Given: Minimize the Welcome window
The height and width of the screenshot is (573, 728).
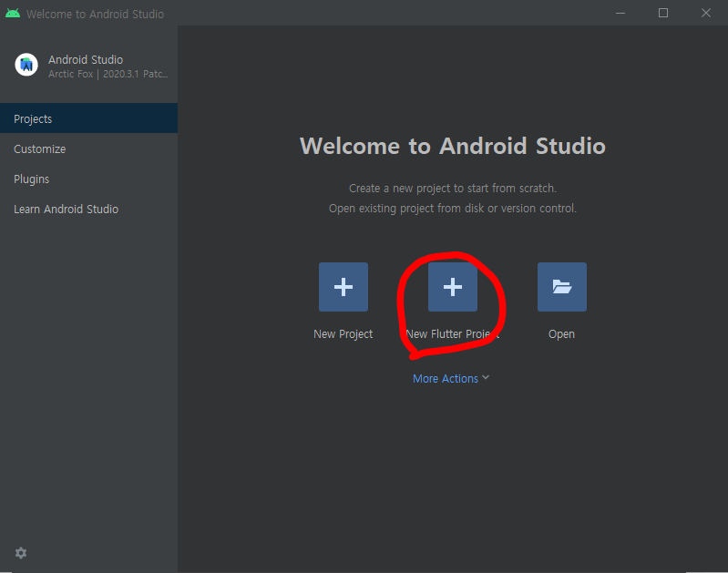Looking at the screenshot, I should 620,13.
